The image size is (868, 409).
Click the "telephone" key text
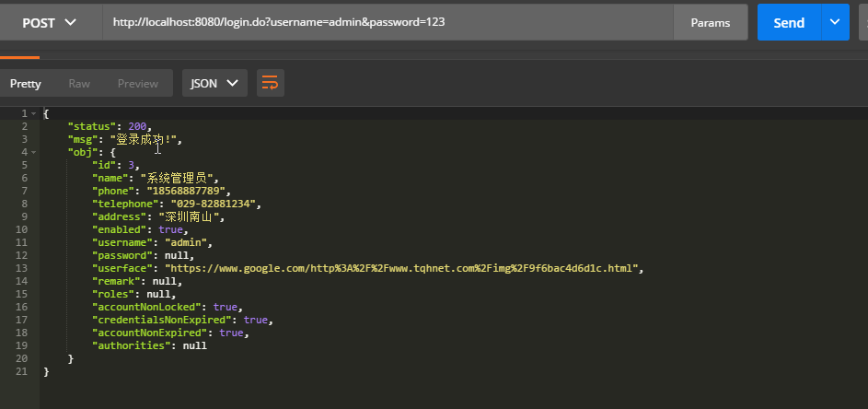[x=125, y=204]
